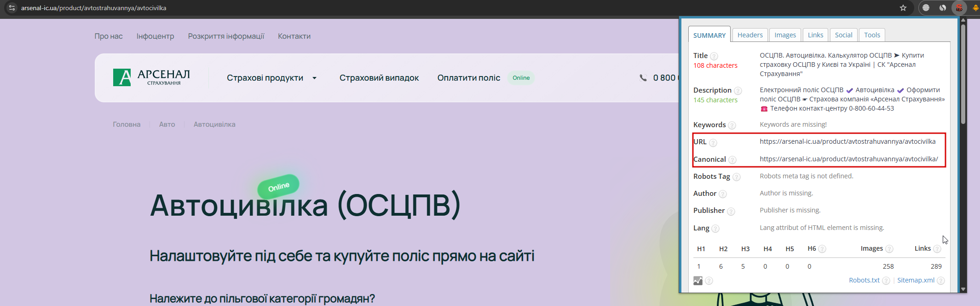Open the Про нас page link
This screenshot has height=306, width=980.
[x=109, y=36]
